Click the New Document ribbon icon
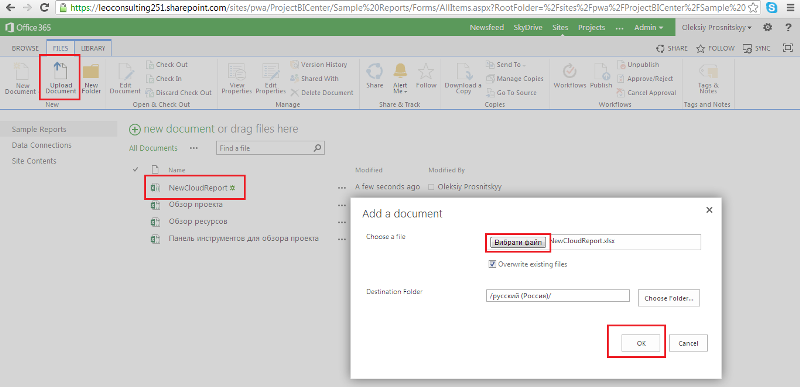Viewport: 800px width, 387px height. pos(20,78)
